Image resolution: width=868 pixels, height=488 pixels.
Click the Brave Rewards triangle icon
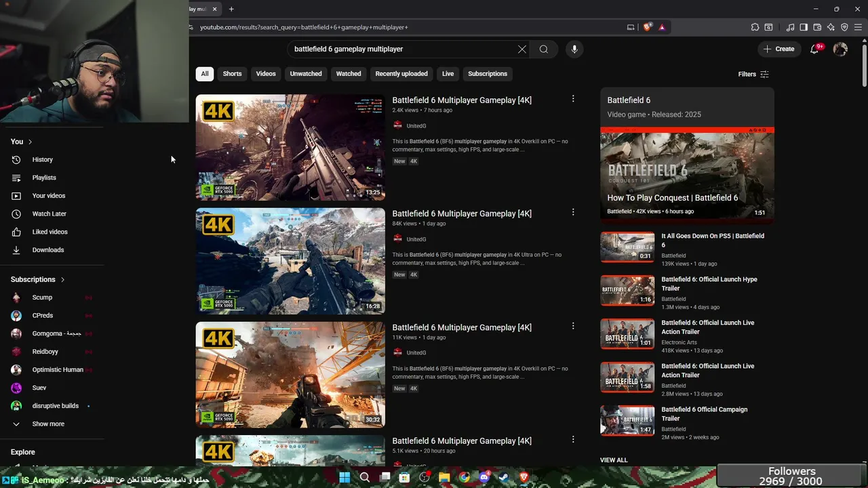(662, 27)
